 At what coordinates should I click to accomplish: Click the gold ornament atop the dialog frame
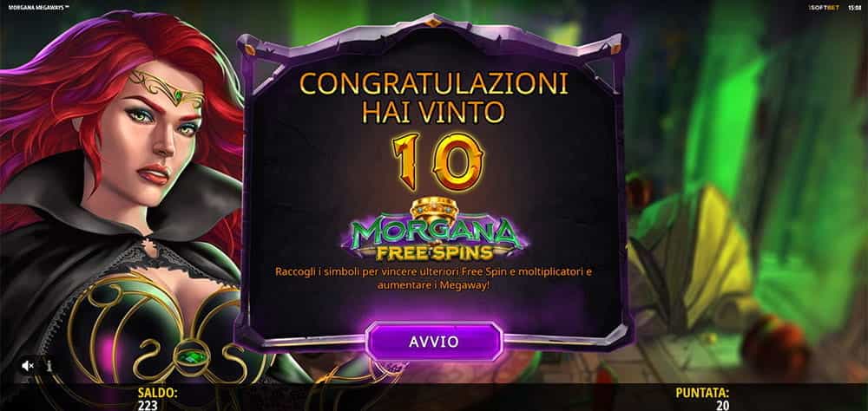(x=433, y=22)
